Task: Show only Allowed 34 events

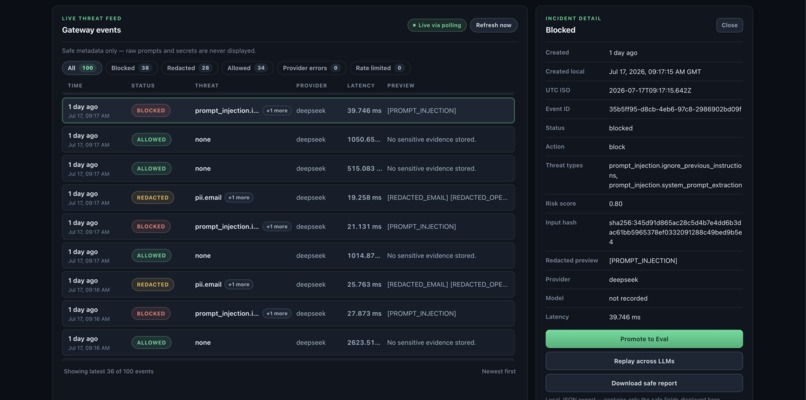Action: 247,68
